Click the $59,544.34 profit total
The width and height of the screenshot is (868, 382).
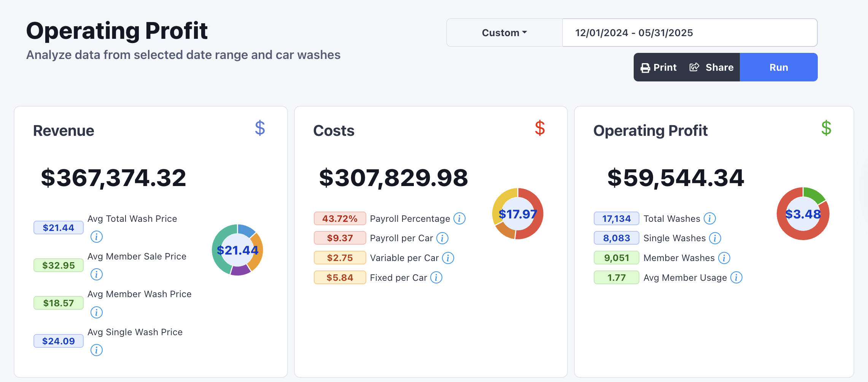(x=676, y=178)
